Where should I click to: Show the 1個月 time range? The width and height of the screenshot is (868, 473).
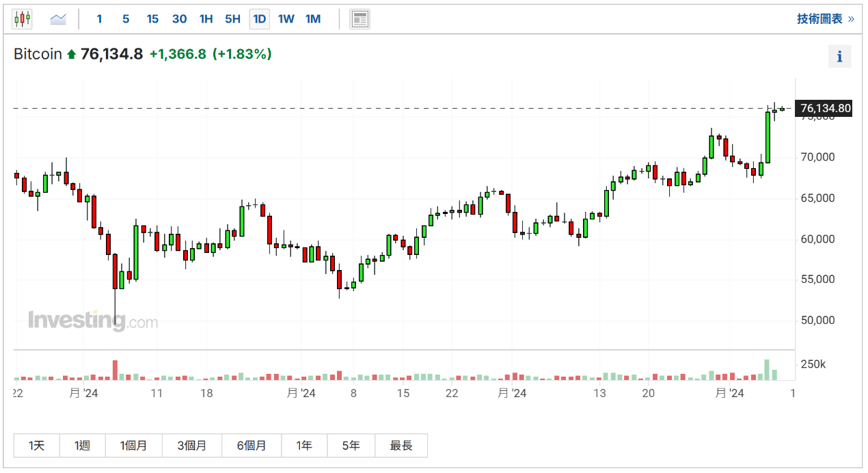[x=133, y=446]
